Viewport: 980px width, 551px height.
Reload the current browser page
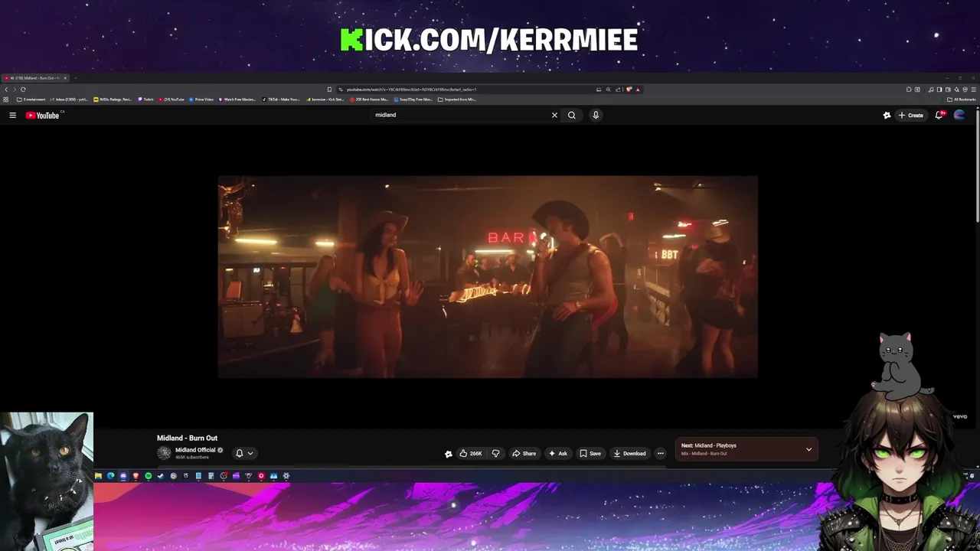tap(23, 90)
